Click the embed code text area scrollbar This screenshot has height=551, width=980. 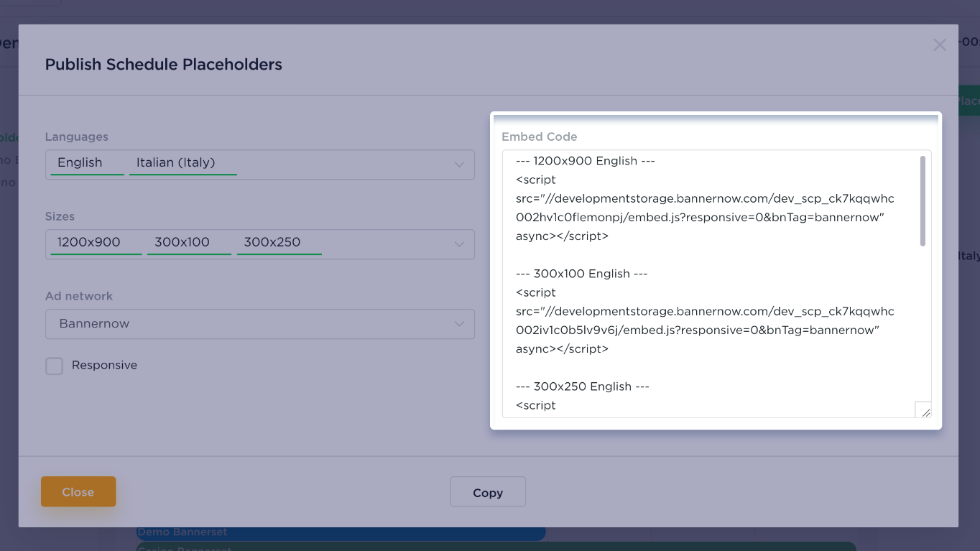(923, 201)
